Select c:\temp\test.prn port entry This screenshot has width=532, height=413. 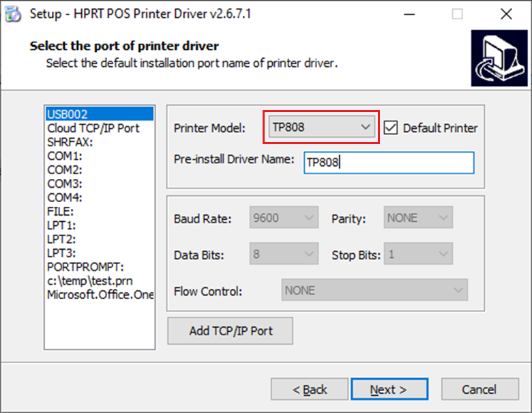89,281
